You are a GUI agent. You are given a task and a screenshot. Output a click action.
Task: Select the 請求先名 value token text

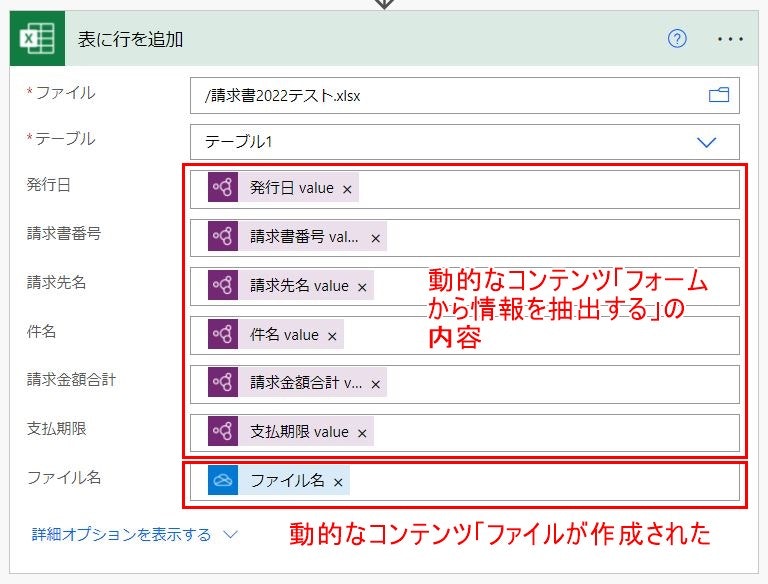299,286
